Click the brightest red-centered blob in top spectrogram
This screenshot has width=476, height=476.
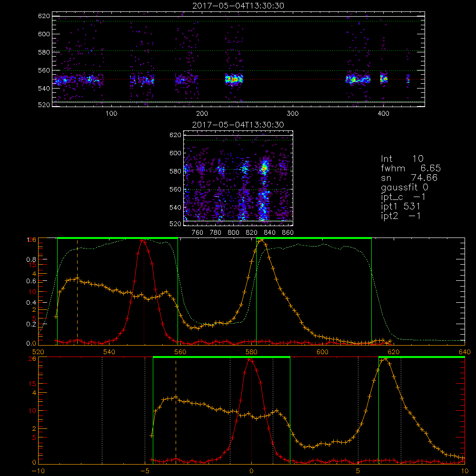(234, 79)
